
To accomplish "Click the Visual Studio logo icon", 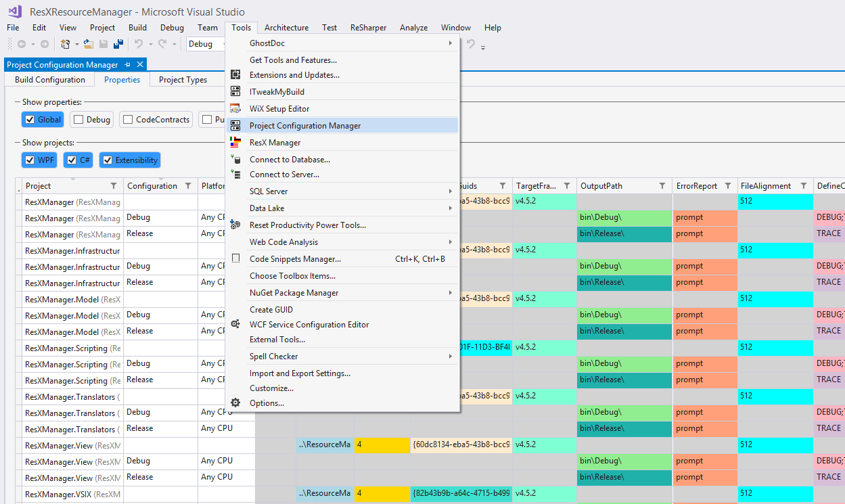I will [15, 11].
